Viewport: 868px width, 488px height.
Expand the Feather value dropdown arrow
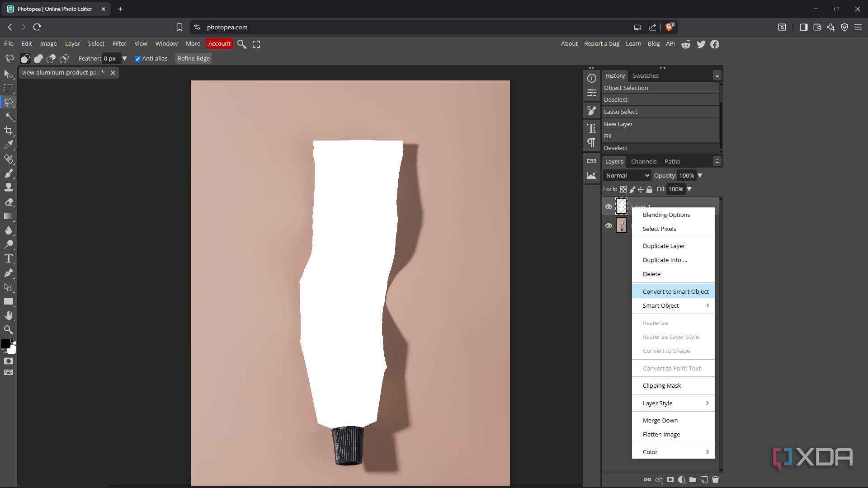tap(124, 59)
